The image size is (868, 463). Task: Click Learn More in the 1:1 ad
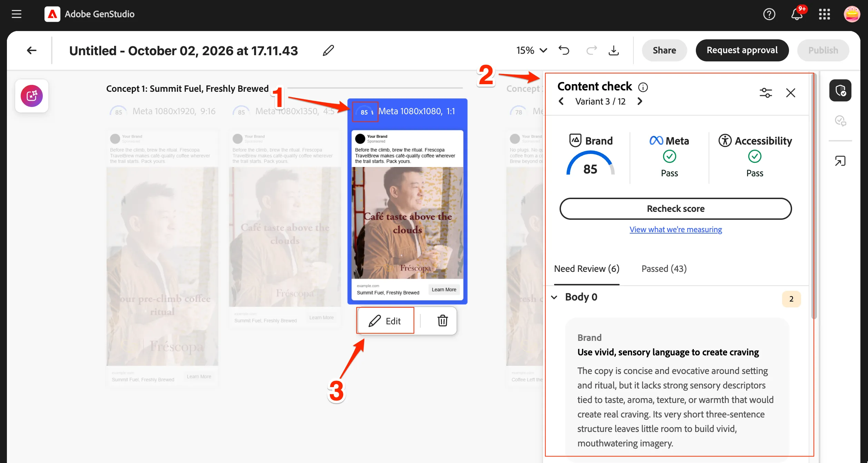[444, 289]
